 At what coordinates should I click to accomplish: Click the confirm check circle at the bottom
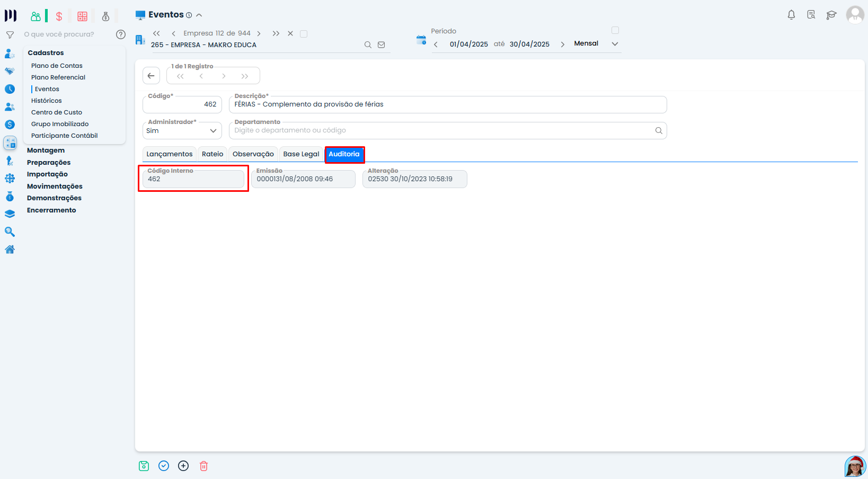tap(164, 465)
